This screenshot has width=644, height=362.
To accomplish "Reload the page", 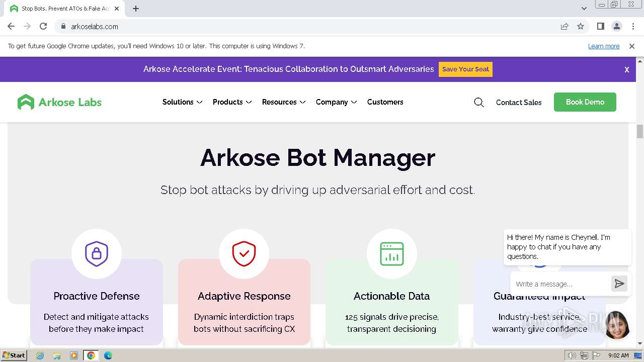I will pyautogui.click(x=43, y=27).
